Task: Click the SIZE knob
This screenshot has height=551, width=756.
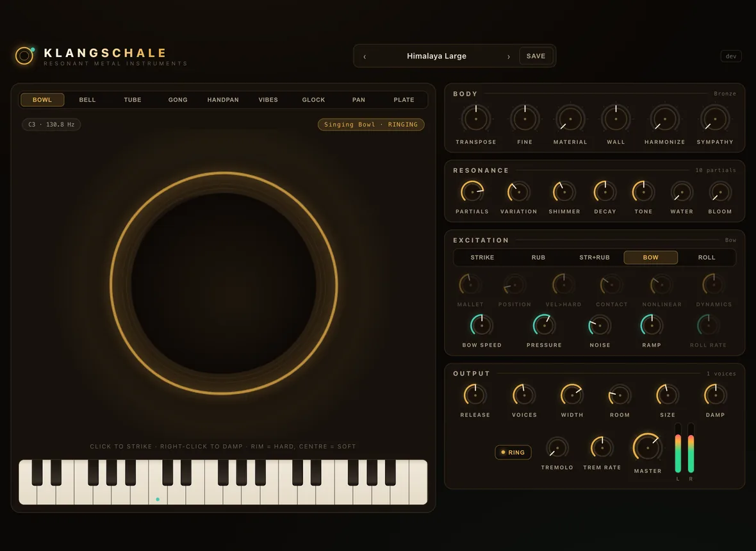Action: pos(668,395)
